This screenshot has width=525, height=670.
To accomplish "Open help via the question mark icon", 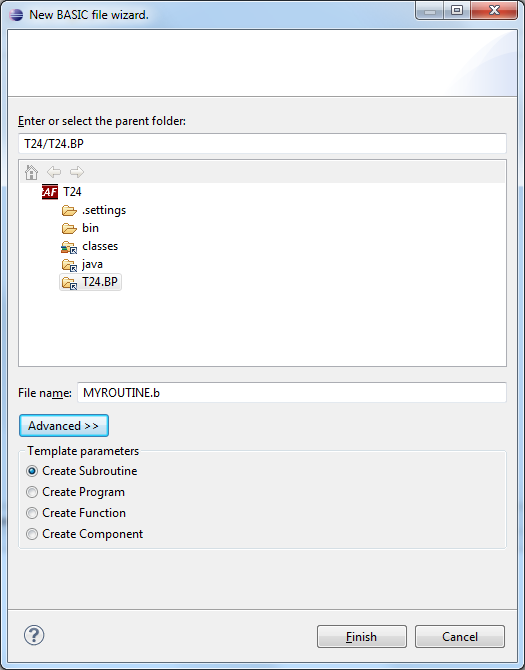I will [34, 635].
